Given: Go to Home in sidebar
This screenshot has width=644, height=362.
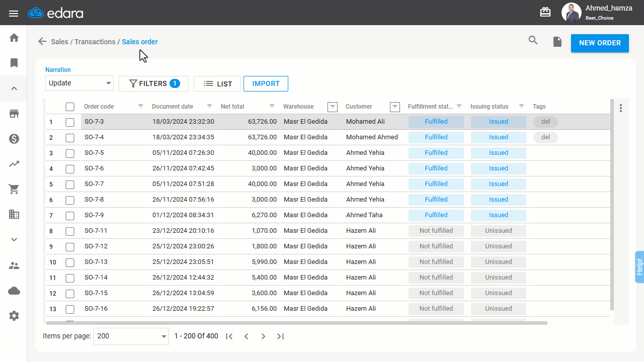Looking at the screenshot, I should 14,38.
